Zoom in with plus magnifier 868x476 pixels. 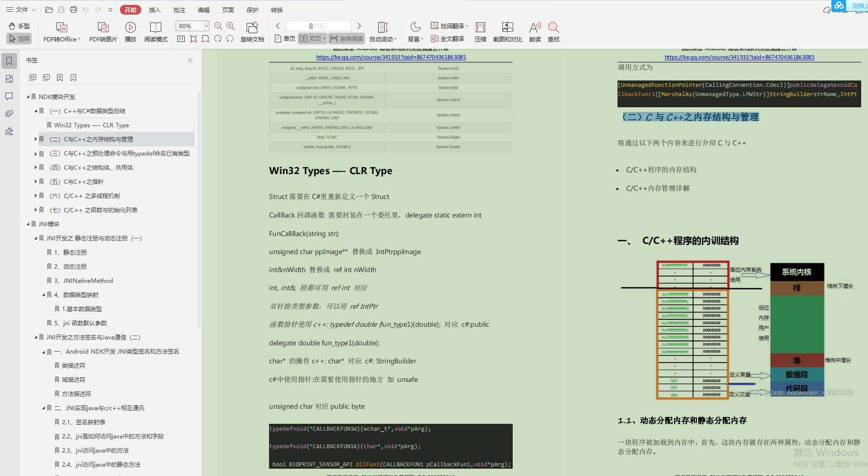pos(231,26)
